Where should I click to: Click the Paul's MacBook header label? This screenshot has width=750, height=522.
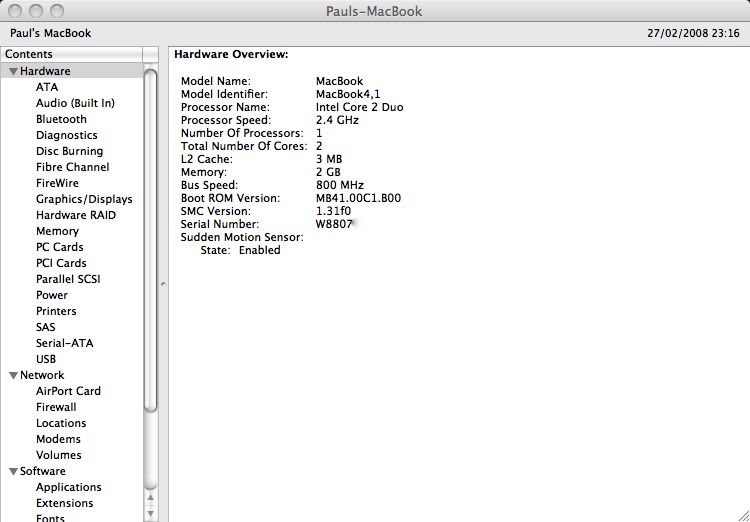pyautogui.click(x=51, y=33)
